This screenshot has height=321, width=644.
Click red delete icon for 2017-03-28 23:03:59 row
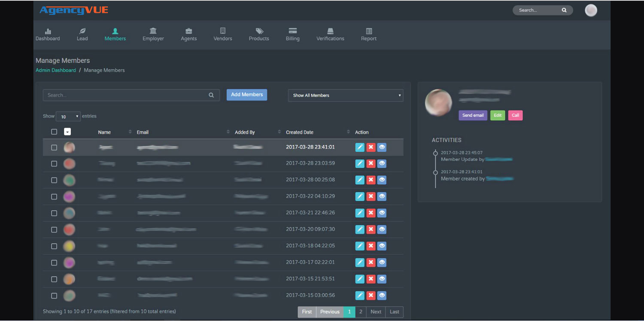(371, 164)
